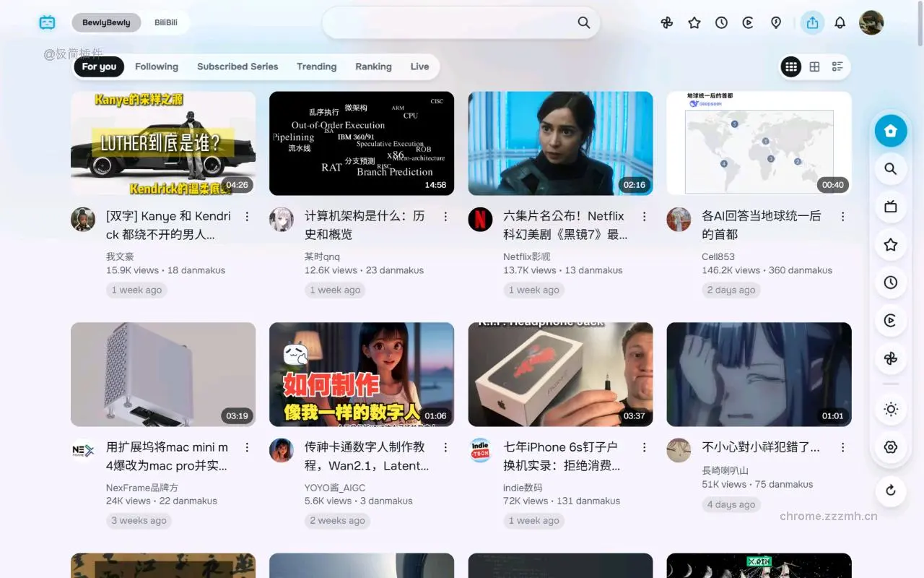Switch to the list view layout

tap(837, 66)
